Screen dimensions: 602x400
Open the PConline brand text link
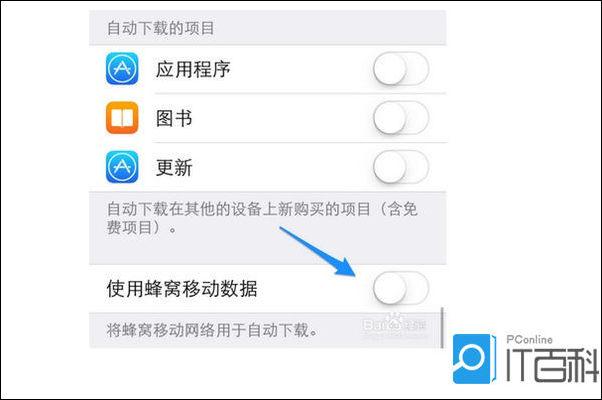click(x=529, y=339)
